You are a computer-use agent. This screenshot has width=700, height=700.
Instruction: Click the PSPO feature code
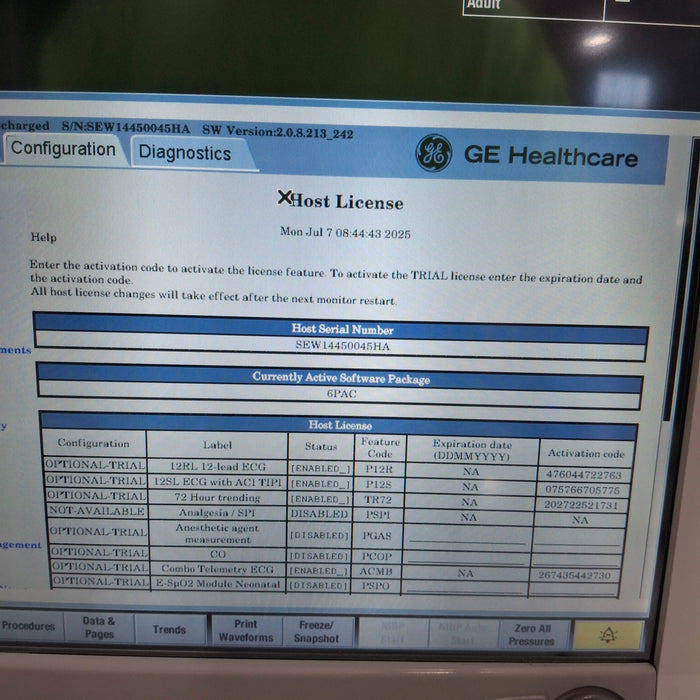point(375,586)
